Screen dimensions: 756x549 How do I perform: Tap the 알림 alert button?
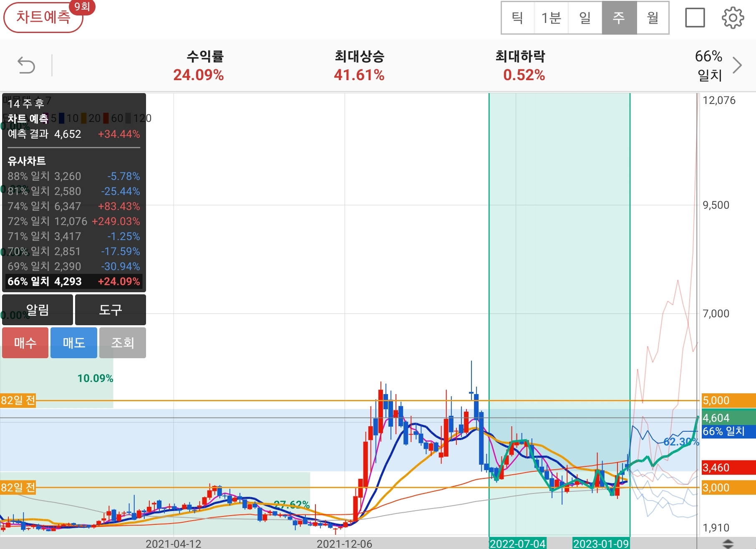pos(38,310)
